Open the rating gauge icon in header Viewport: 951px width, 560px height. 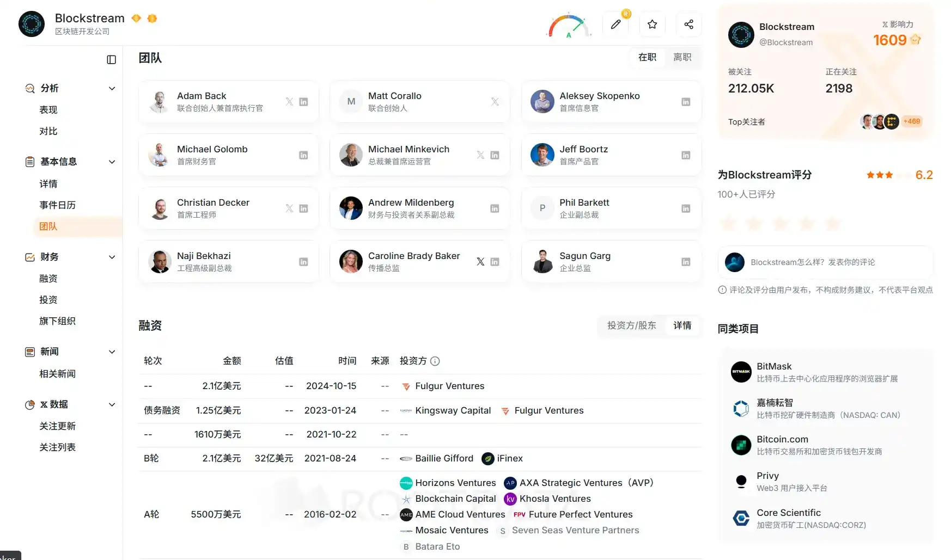coord(569,25)
